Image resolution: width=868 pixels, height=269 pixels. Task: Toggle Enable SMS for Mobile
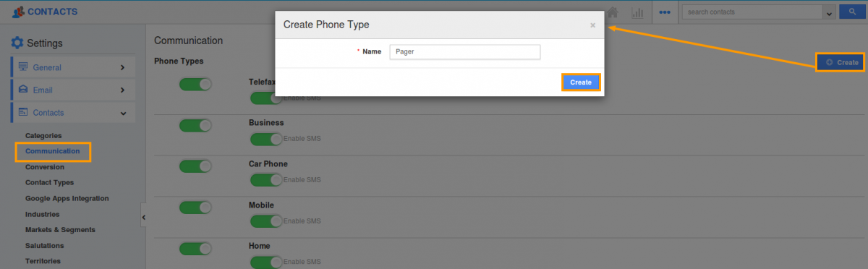[x=266, y=221]
